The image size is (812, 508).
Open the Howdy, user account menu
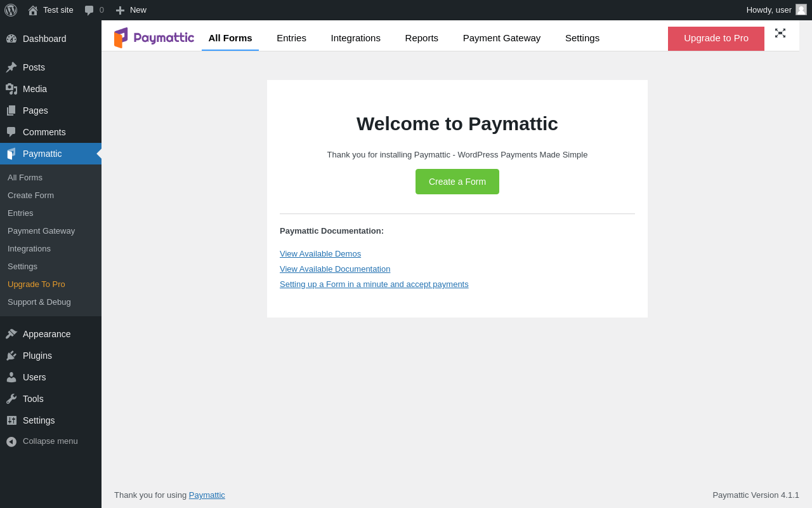[x=776, y=10]
